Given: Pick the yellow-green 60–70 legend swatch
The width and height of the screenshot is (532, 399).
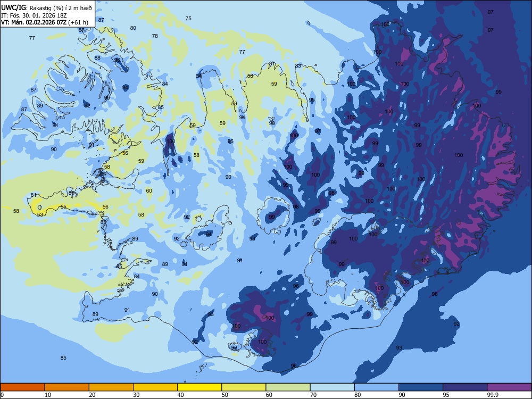Looking at the screenshot, I should (288, 387).
